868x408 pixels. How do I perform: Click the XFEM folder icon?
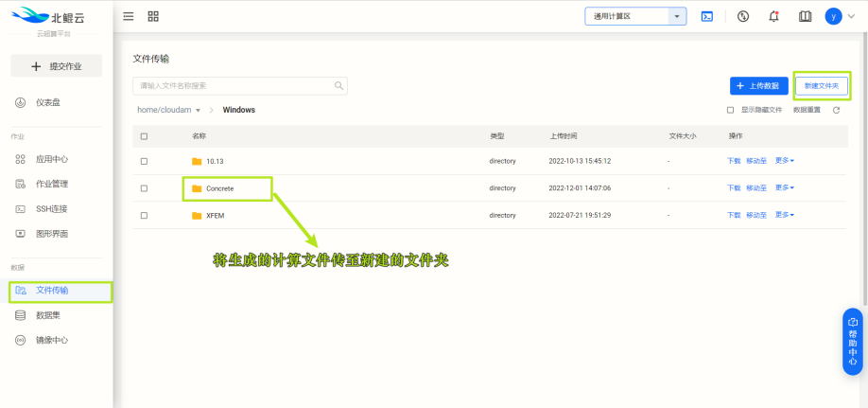pyautogui.click(x=197, y=216)
